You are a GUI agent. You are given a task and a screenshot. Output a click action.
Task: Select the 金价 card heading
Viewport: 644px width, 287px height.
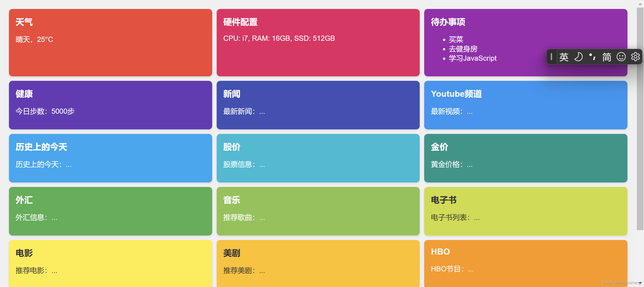[439, 147]
